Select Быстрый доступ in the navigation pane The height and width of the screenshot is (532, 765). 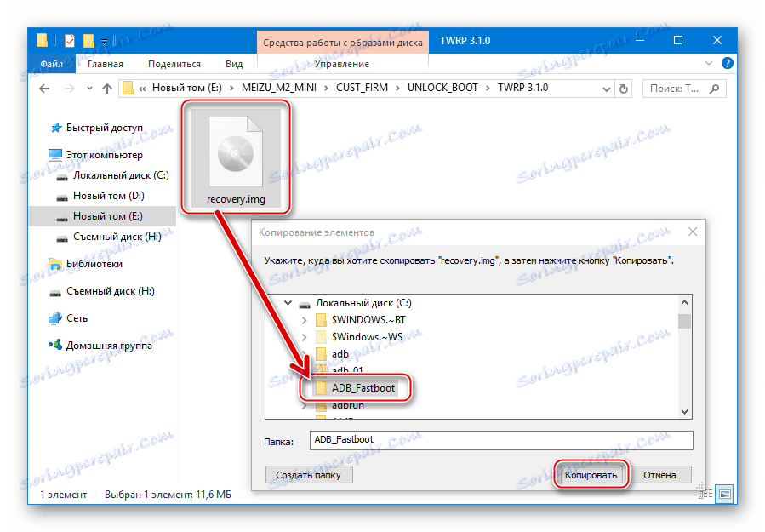[105, 128]
